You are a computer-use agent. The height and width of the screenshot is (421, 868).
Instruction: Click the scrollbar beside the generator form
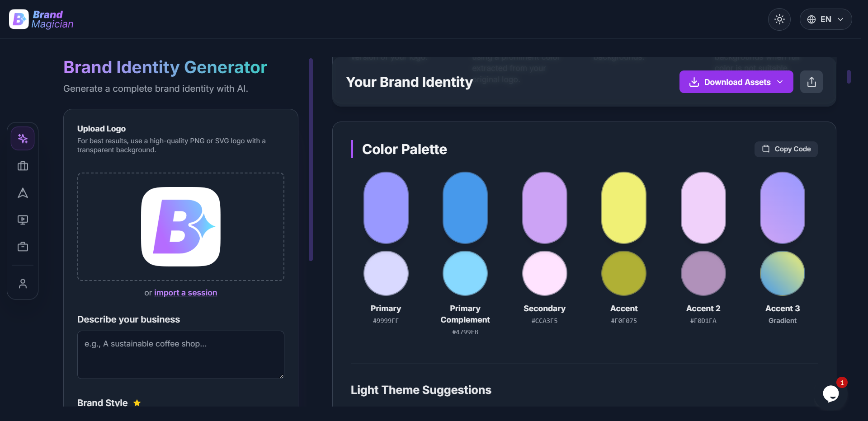point(311,158)
